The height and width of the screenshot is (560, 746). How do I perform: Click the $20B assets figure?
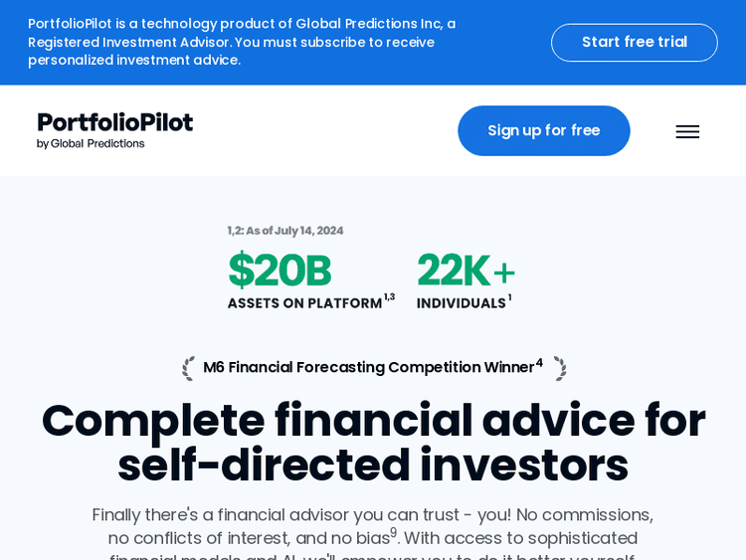(x=280, y=271)
